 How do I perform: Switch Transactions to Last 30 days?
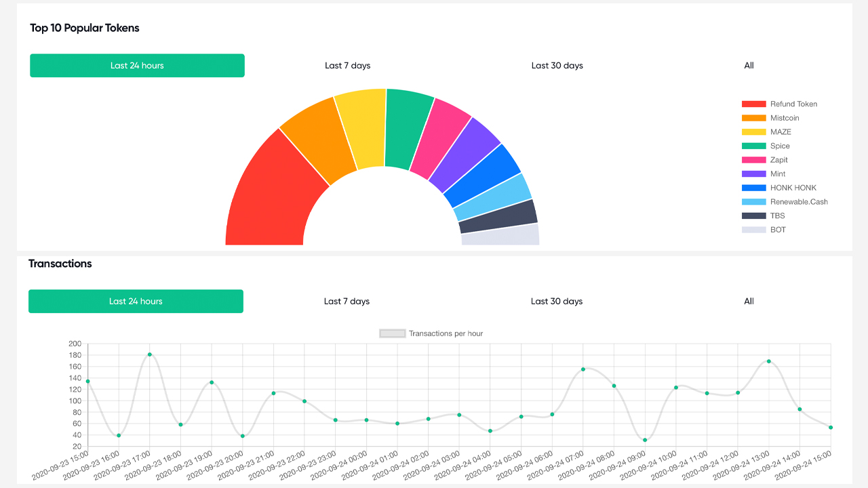click(x=557, y=302)
